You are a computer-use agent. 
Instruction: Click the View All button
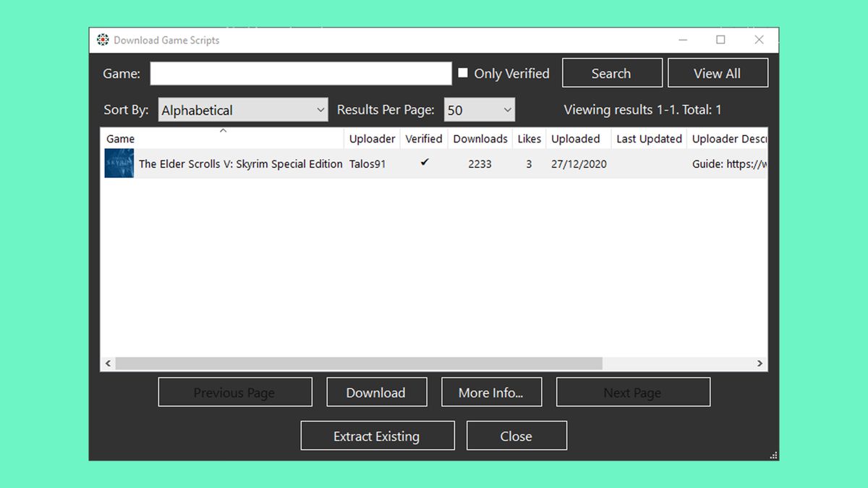[x=718, y=73]
